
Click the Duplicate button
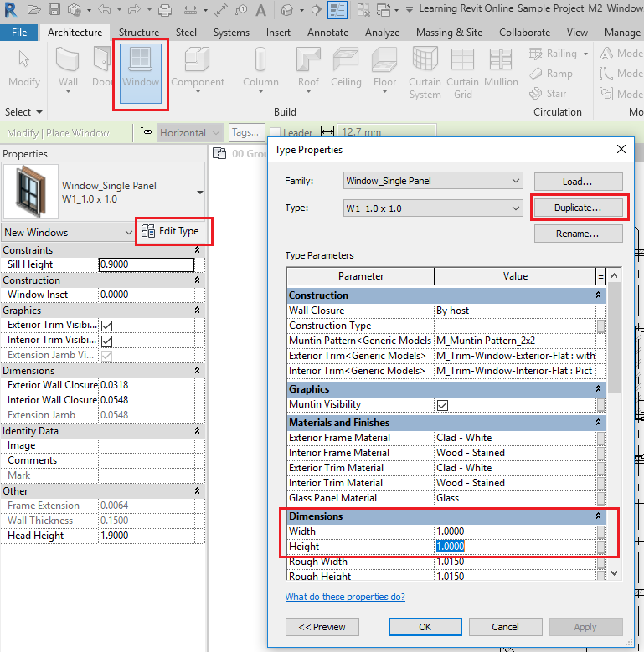[577, 207]
